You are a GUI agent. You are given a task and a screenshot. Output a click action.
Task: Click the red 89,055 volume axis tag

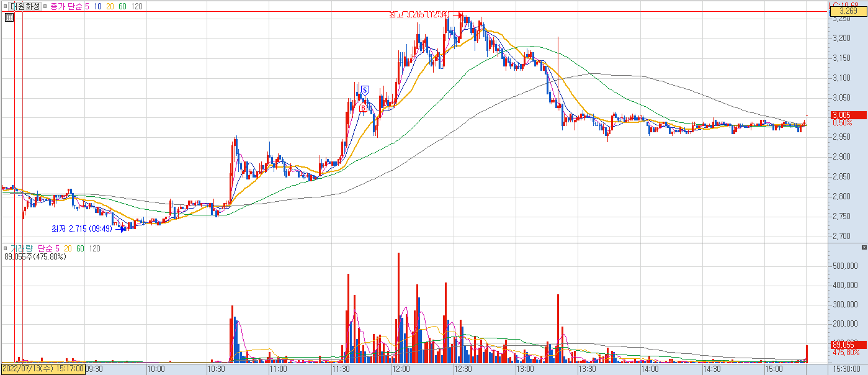(x=848, y=345)
